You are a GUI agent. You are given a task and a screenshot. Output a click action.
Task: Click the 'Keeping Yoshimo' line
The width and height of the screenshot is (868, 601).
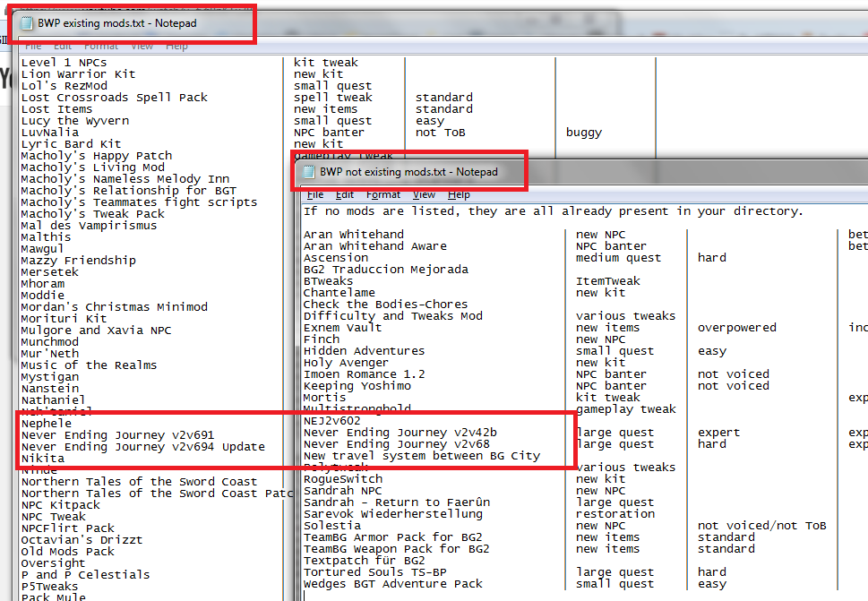click(357, 386)
